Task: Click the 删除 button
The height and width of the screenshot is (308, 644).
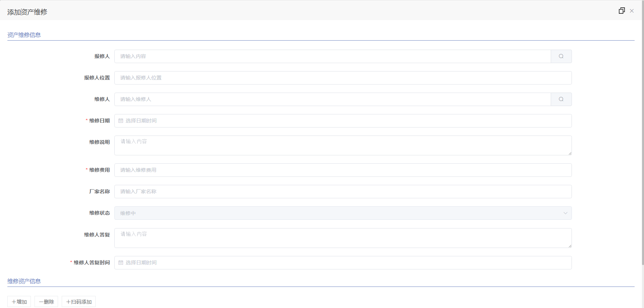Action: click(46, 302)
